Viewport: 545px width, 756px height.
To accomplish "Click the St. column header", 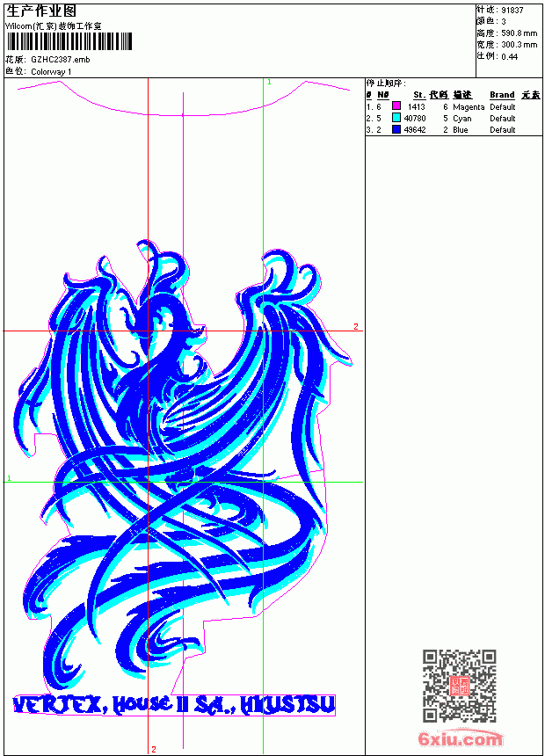I will [x=419, y=95].
